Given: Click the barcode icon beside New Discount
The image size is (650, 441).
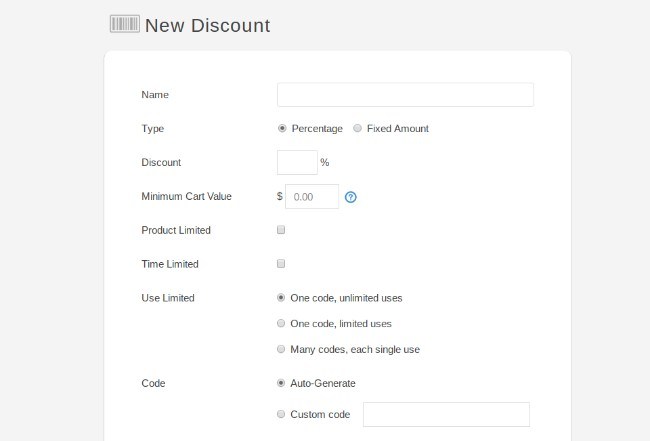Looking at the screenshot, I should pos(124,24).
